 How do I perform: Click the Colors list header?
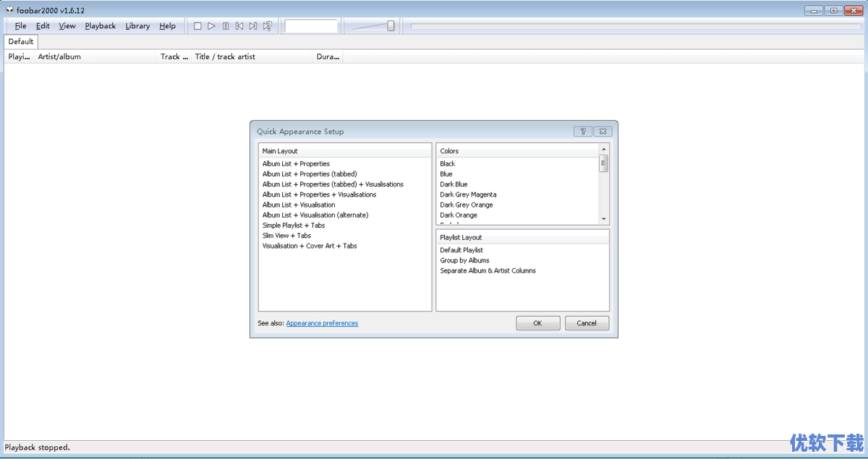518,151
